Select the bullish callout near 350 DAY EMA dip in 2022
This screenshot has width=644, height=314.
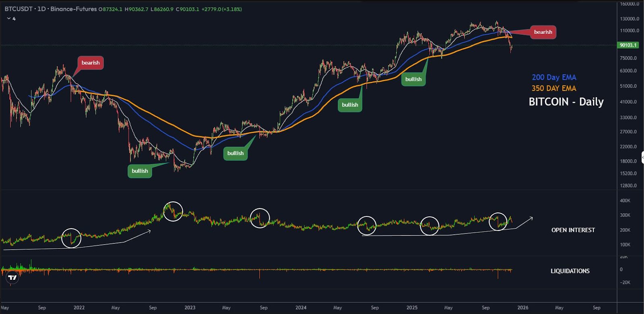pos(140,171)
